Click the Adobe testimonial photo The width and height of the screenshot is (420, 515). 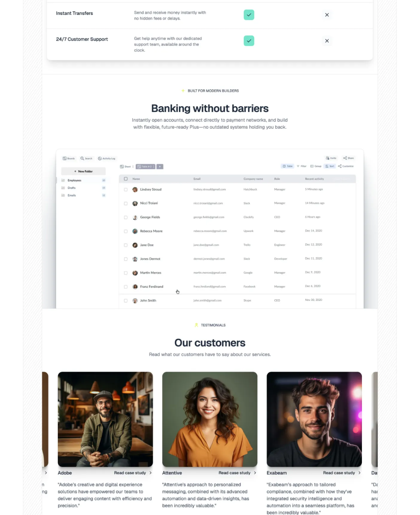(105, 419)
